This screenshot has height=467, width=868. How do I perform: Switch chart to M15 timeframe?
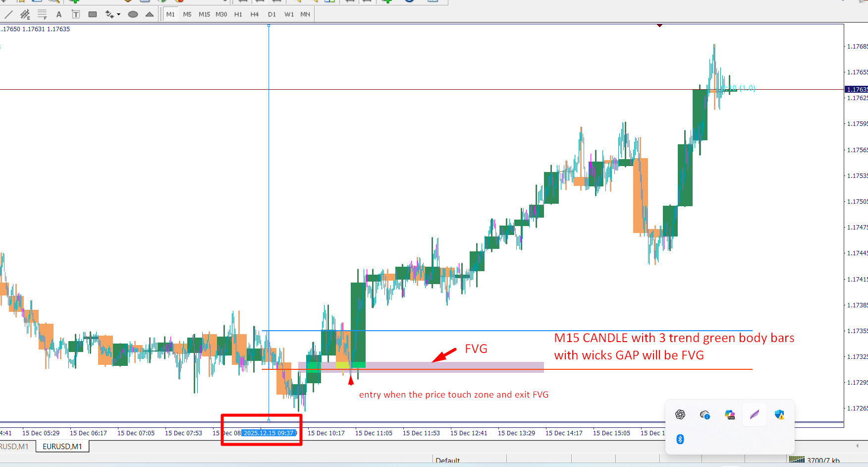pos(204,14)
